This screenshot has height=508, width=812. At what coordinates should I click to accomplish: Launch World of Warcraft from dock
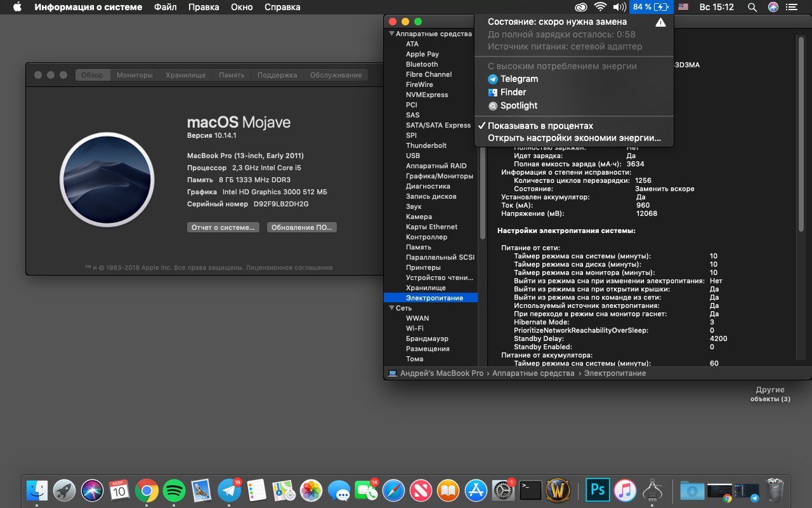click(x=558, y=490)
